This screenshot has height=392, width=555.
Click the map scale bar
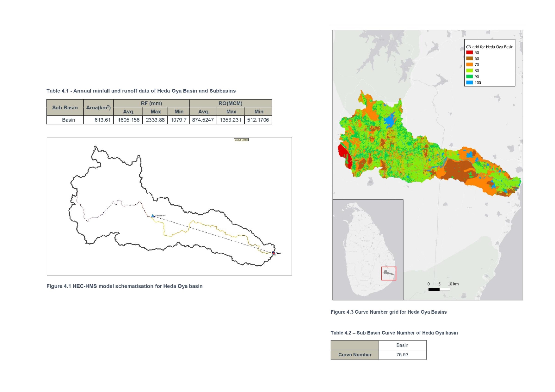(x=439, y=289)
